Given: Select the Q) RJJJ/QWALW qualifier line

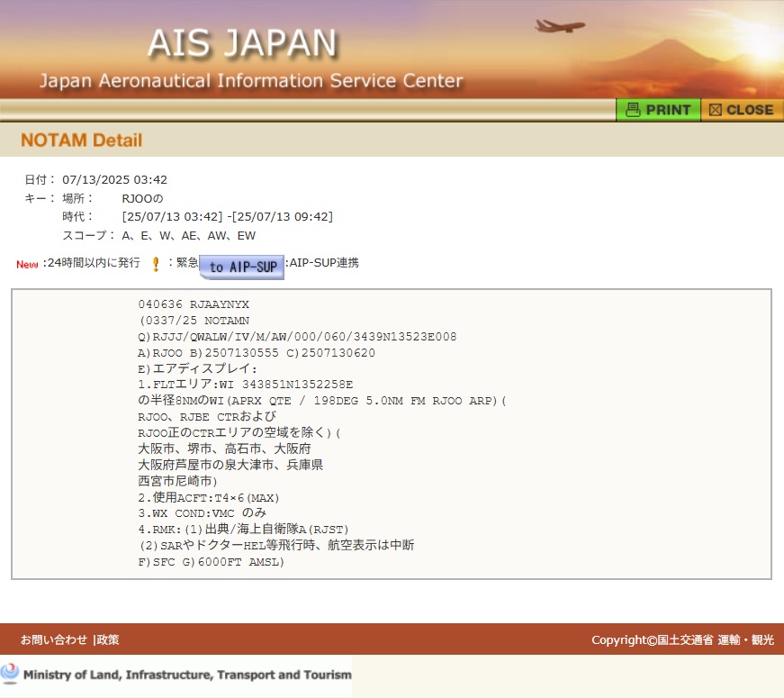Looking at the screenshot, I should pyautogui.click(x=297, y=336).
